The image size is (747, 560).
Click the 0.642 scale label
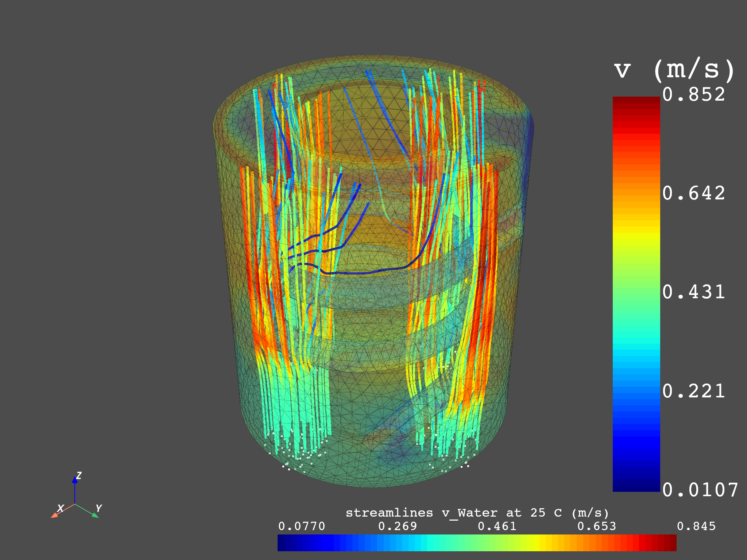point(693,193)
